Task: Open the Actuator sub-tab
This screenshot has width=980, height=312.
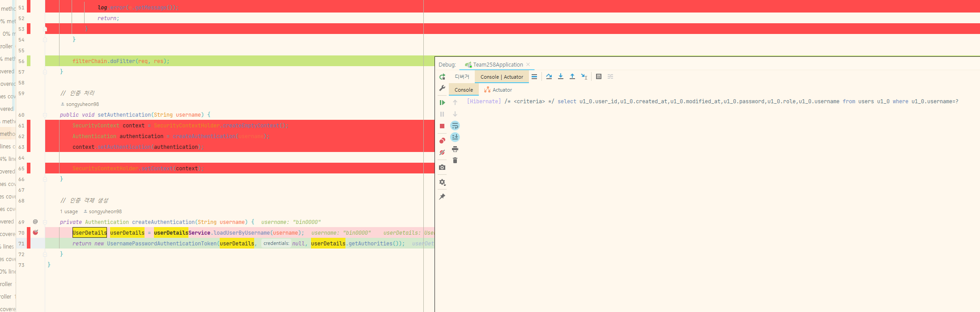Action: pos(498,90)
